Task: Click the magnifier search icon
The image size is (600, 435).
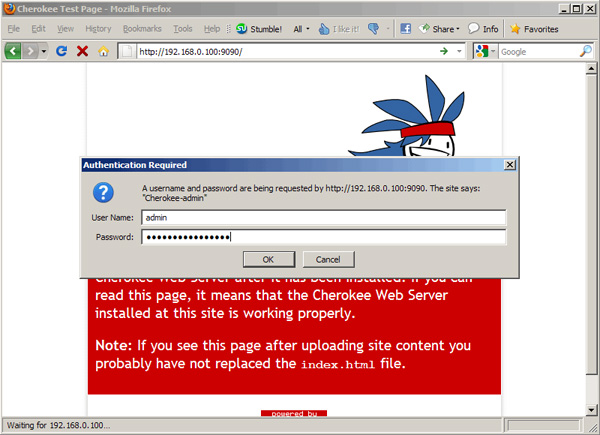Action: coord(586,51)
